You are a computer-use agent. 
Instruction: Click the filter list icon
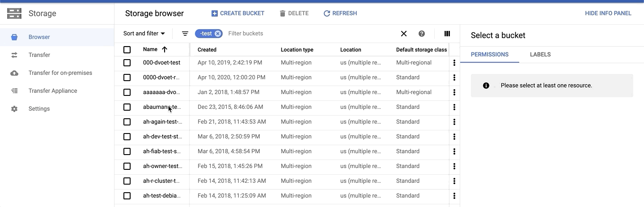[185, 34]
